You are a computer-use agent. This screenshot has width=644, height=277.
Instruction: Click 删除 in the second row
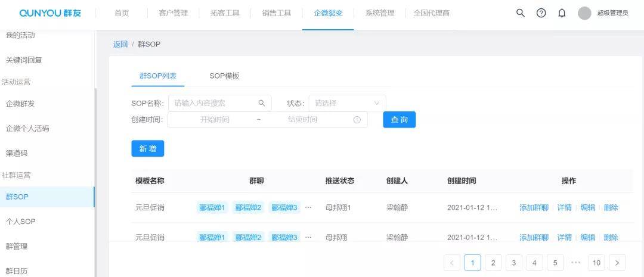pos(611,236)
